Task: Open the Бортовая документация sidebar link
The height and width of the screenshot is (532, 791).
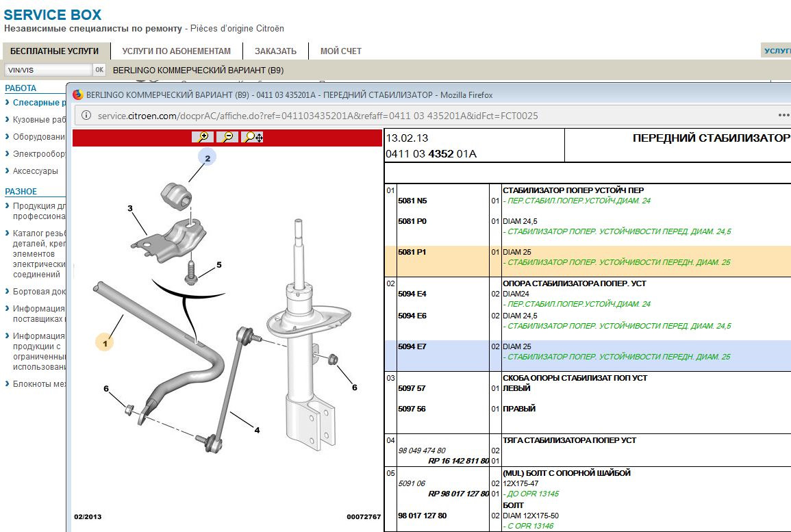Action: (x=39, y=292)
